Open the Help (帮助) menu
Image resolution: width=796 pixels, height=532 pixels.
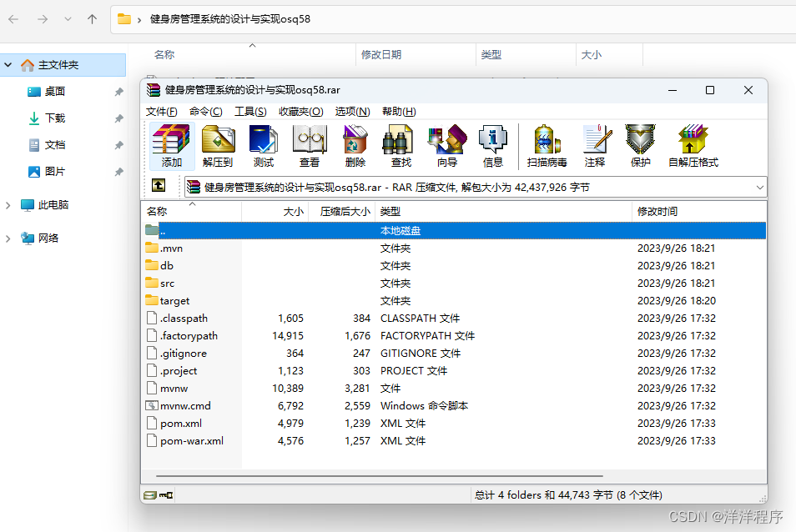(399, 112)
